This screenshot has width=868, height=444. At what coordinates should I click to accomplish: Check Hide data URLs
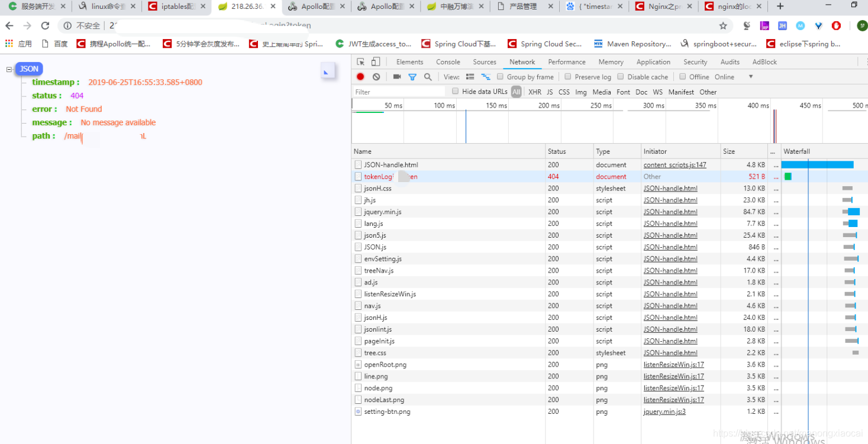[455, 91]
